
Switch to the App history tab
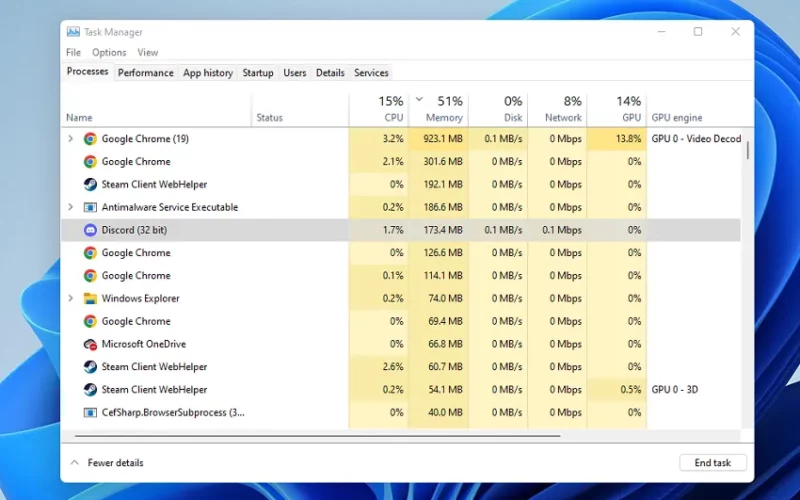(x=208, y=73)
